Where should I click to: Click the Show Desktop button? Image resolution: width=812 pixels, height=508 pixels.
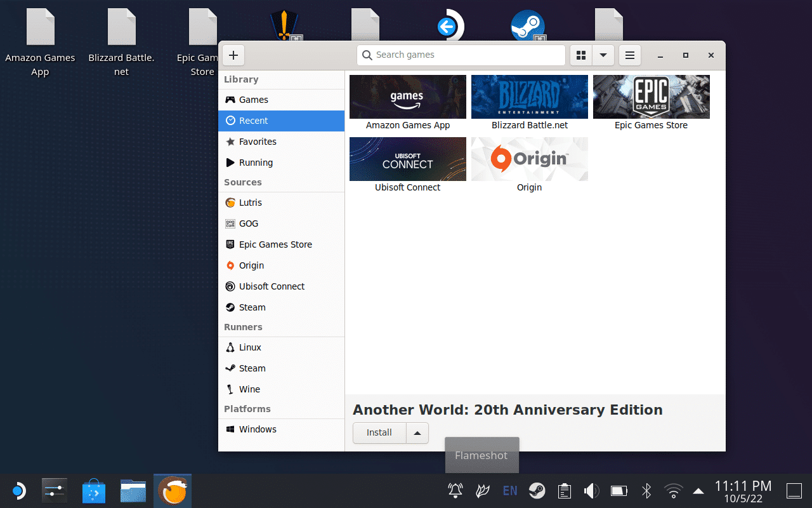click(794, 491)
